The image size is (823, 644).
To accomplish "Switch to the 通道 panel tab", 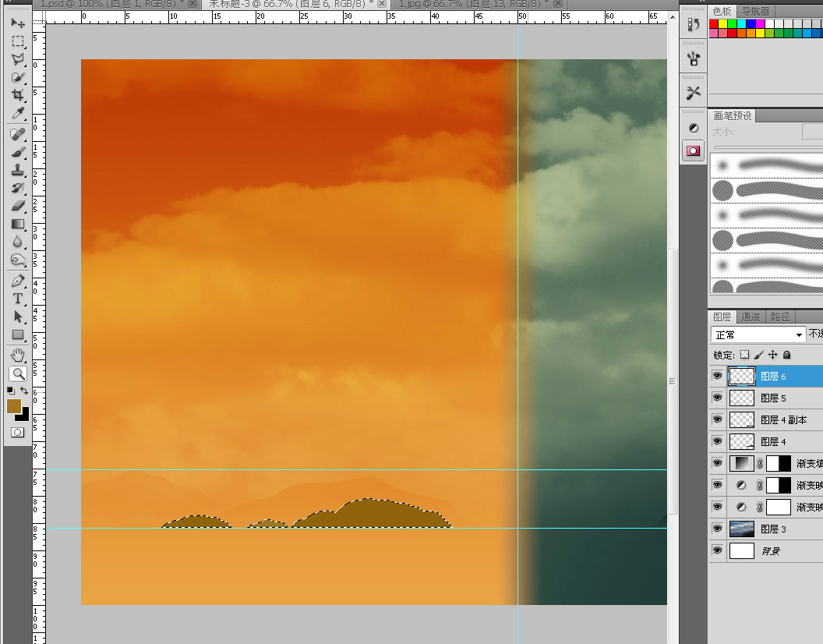I will (750, 317).
